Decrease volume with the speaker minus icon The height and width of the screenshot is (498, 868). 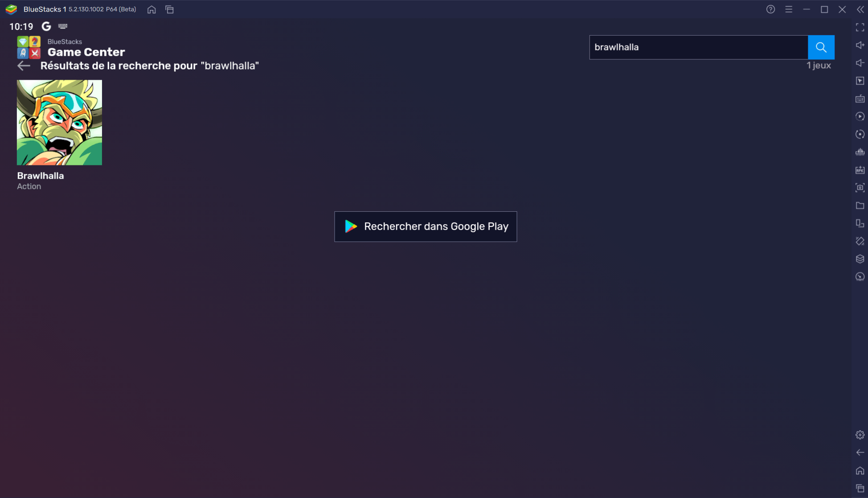pyautogui.click(x=860, y=63)
